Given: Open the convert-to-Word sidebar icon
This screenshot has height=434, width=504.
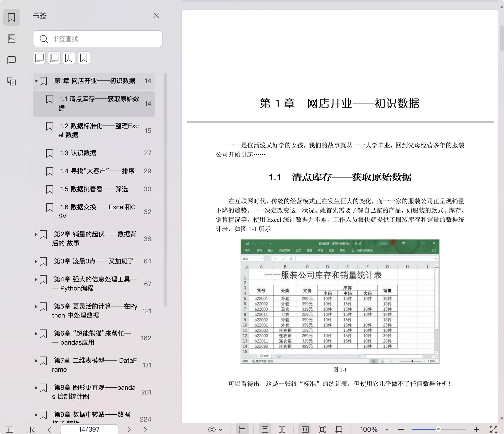Looking at the screenshot, I should coord(11,81).
